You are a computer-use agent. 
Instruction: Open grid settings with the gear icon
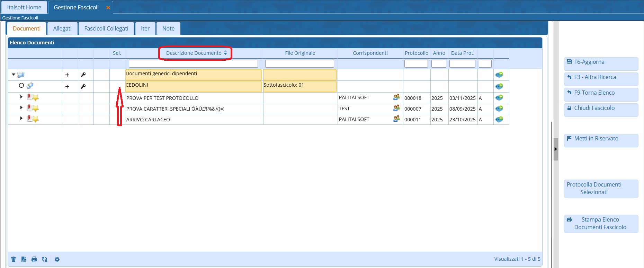point(57,259)
